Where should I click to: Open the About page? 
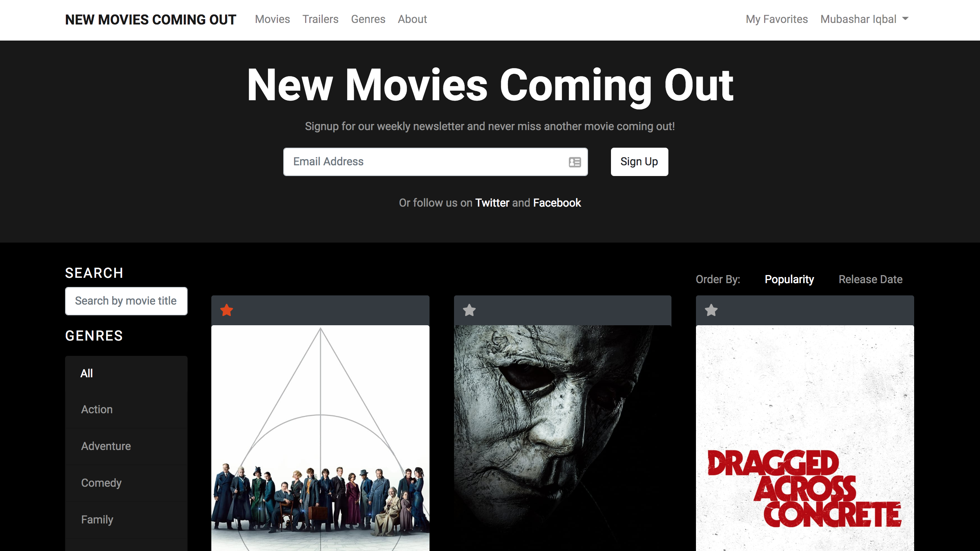click(x=412, y=19)
